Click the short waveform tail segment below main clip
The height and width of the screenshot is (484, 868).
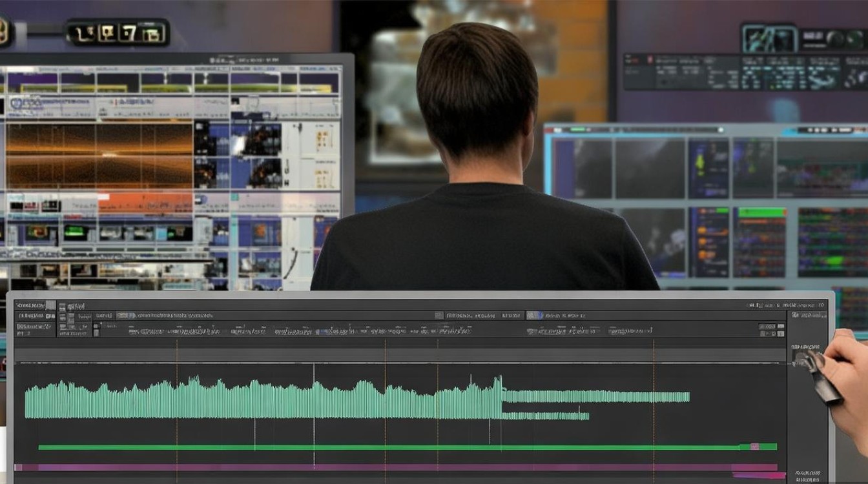coord(546,416)
